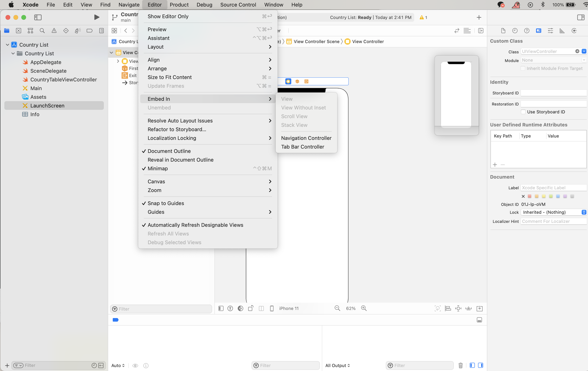Click the Update Frames canvas button
Viewport: 588px width, 371px height.
coord(438,308)
